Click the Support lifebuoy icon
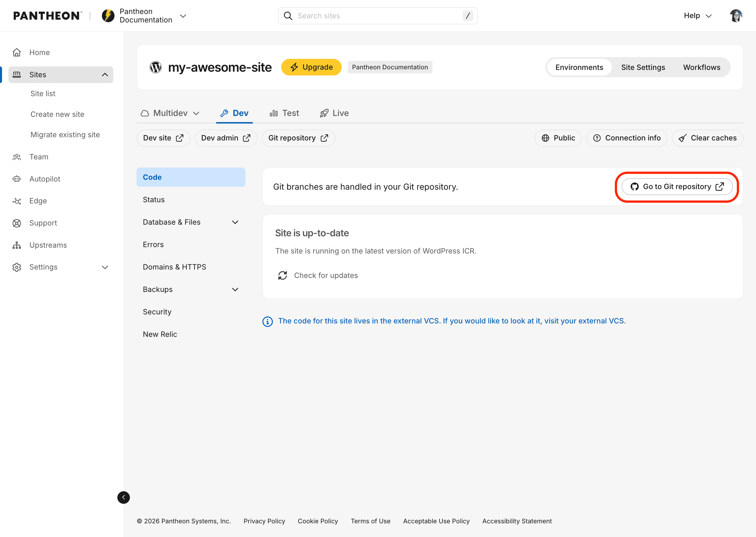 [x=17, y=223]
